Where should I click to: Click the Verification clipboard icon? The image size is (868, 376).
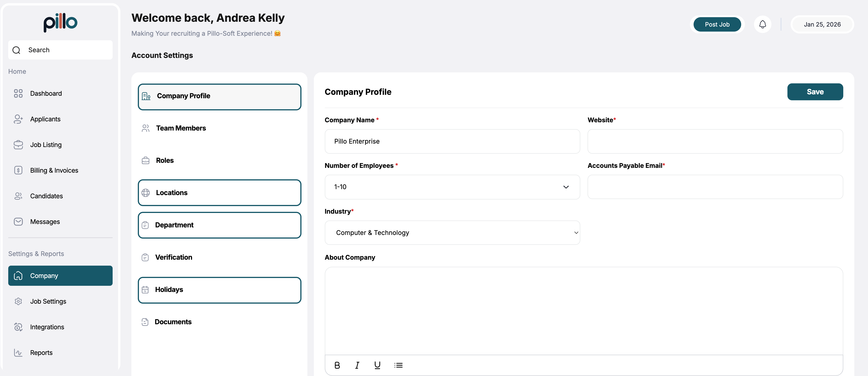(145, 258)
